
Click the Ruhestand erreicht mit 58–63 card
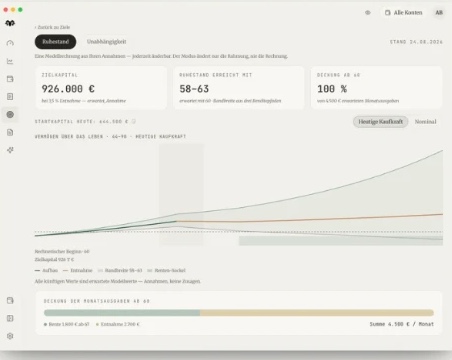(x=239, y=88)
